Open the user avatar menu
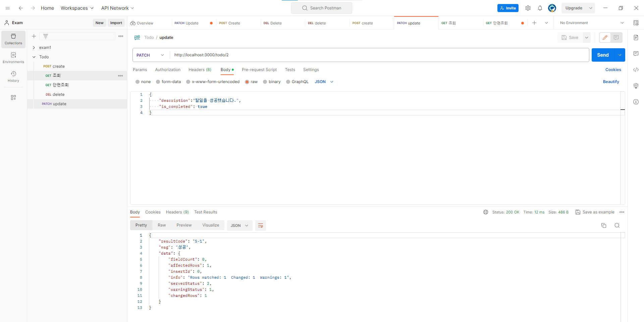The height and width of the screenshot is (322, 644). [552, 8]
